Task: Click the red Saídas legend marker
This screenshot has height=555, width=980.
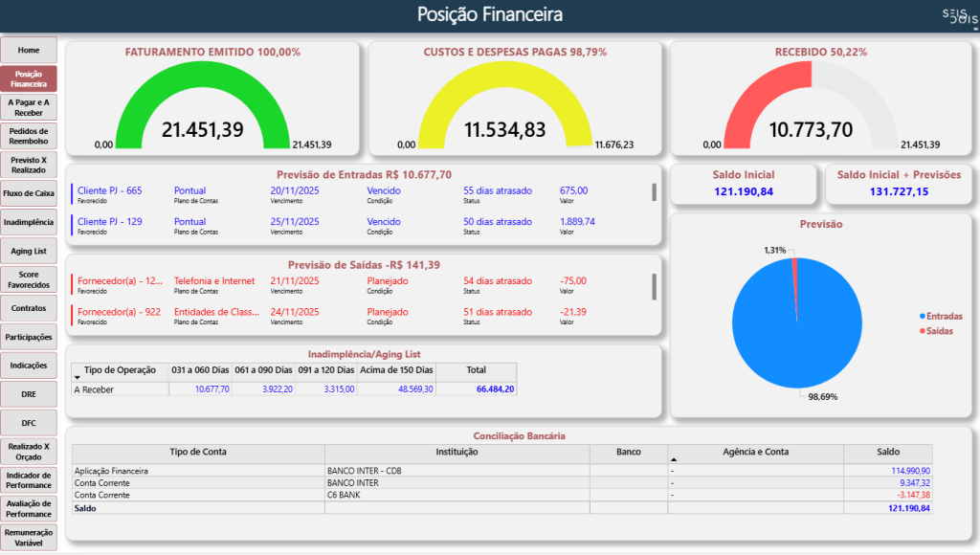Action: pos(922,331)
